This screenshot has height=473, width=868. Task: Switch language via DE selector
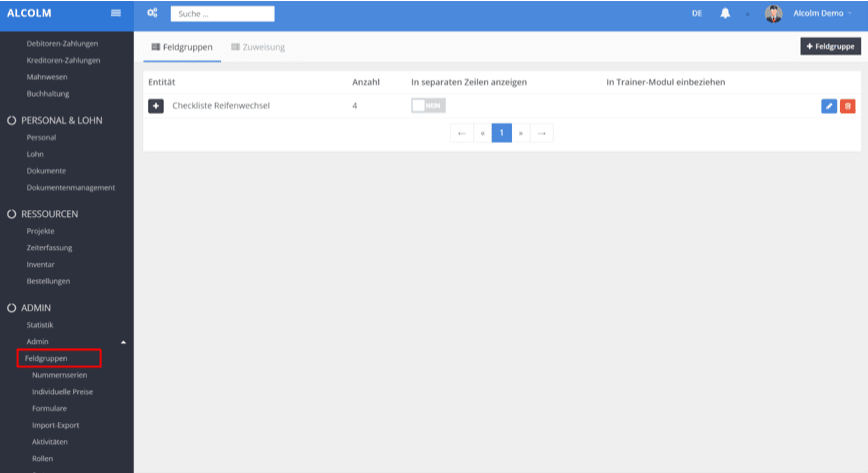coord(697,13)
